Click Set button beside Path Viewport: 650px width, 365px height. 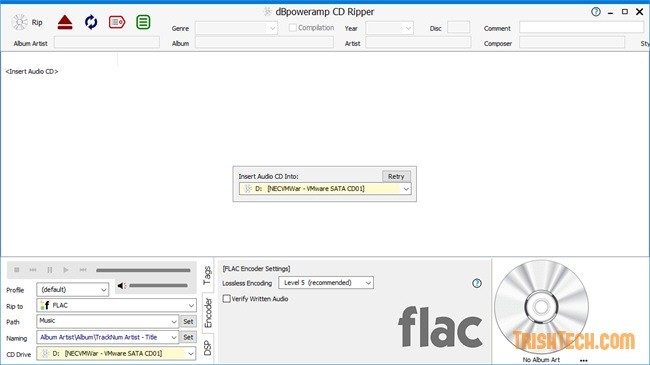pos(188,321)
